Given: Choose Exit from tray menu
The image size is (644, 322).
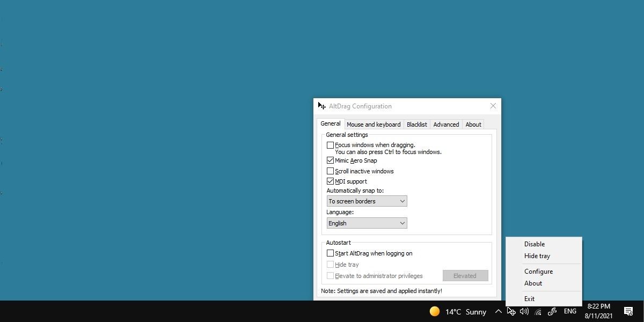Looking at the screenshot, I should tap(544, 299).
